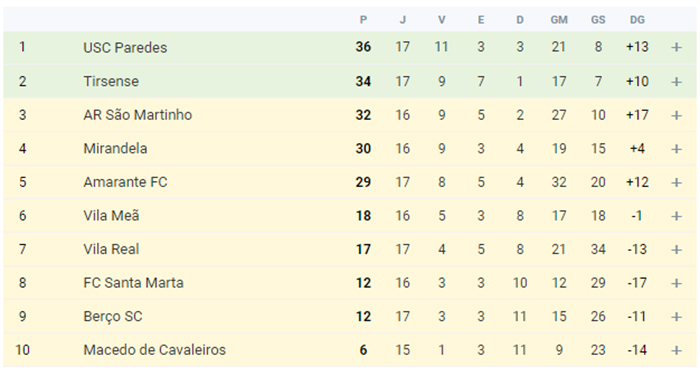700x376 pixels.
Task: Click the V wins column header
Action: pyautogui.click(x=442, y=20)
